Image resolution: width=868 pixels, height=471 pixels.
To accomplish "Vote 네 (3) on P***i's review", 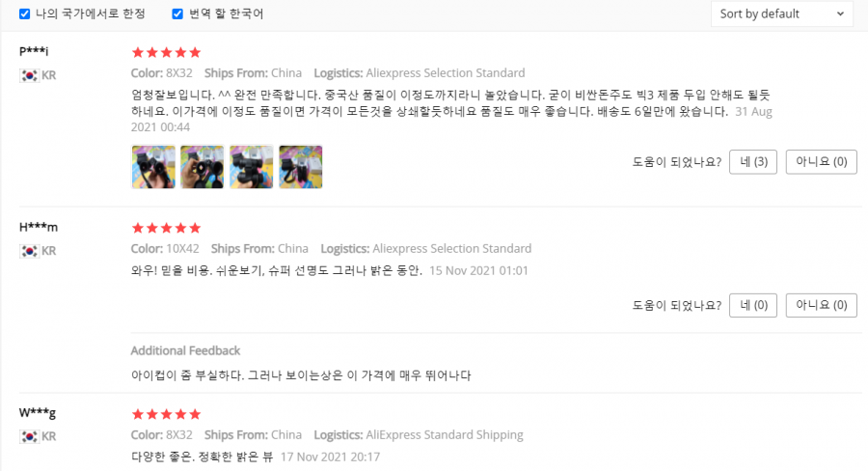I will (x=753, y=162).
